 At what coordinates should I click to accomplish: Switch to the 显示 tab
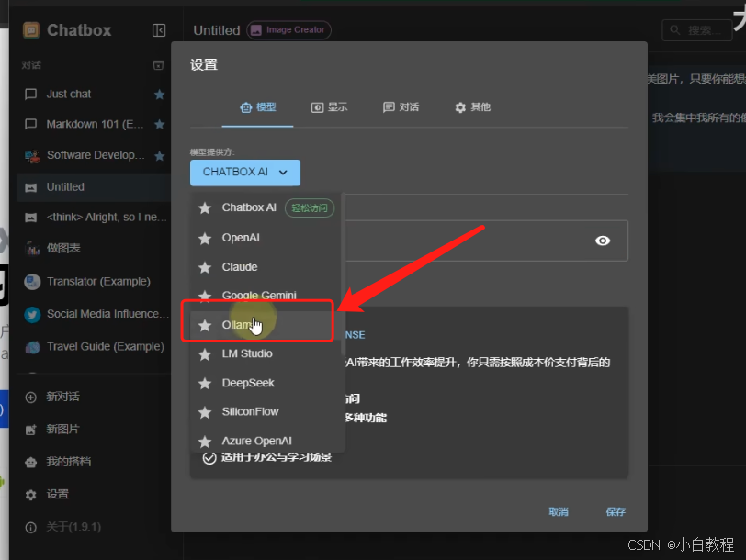tap(329, 107)
